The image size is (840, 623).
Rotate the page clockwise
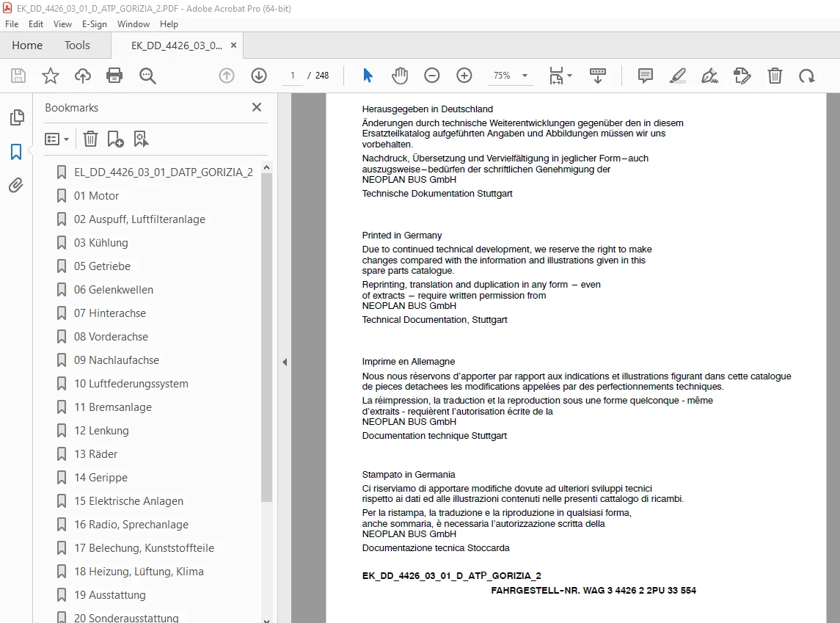[x=807, y=76]
